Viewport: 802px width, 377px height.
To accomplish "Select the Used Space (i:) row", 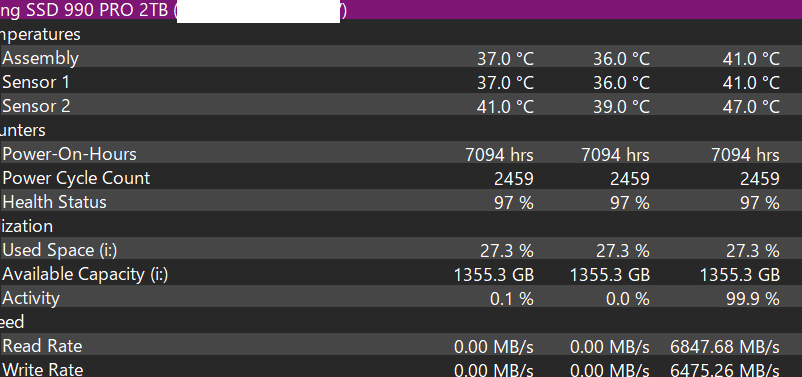I will click(401, 250).
